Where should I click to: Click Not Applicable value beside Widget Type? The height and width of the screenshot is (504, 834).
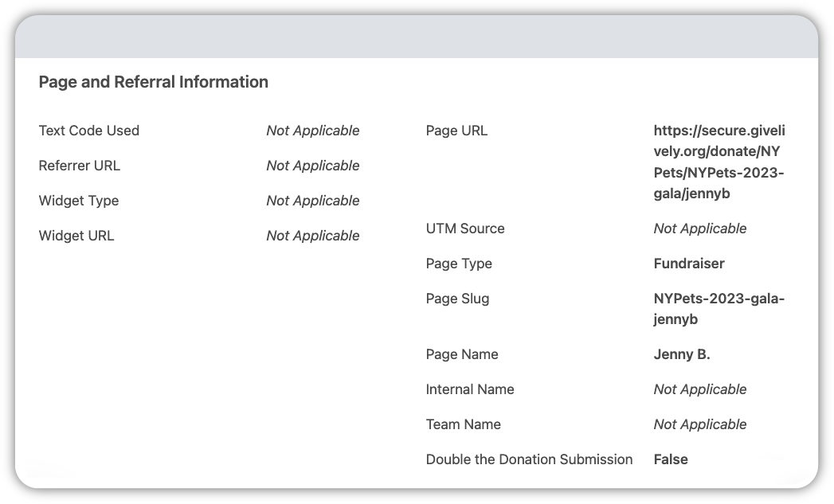(x=313, y=201)
